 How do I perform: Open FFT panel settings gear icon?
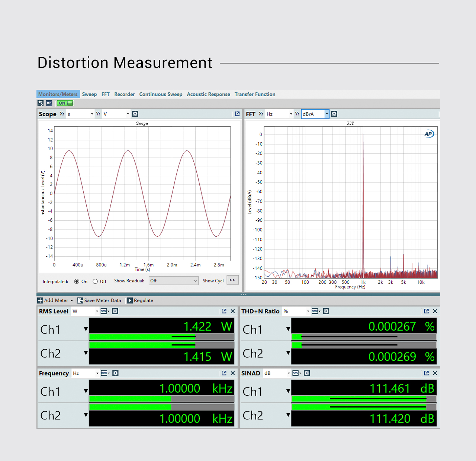(334, 114)
